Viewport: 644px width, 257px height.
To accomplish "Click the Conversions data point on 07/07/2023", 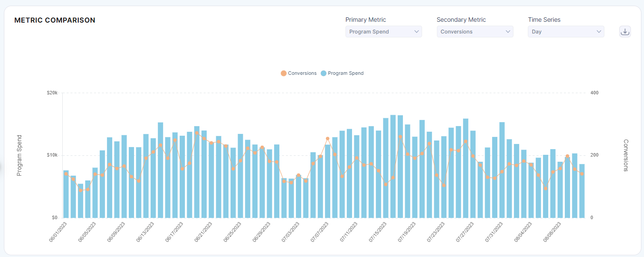I will [328, 139].
